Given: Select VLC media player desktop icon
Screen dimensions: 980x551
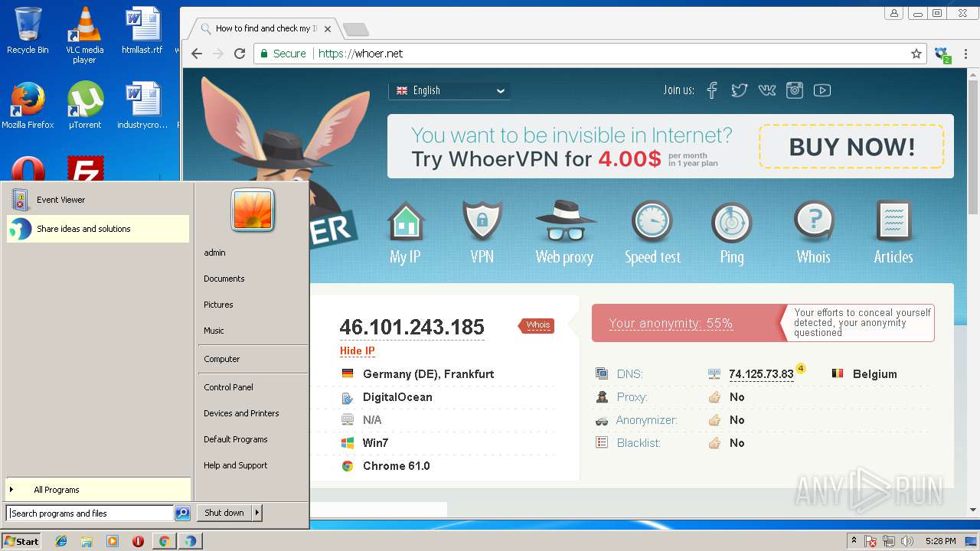Looking at the screenshot, I should click(x=84, y=34).
